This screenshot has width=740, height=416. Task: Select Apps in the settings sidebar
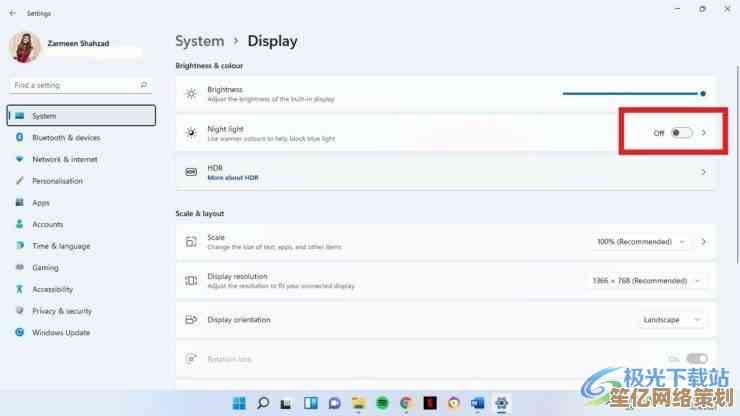(x=41, y=203)
